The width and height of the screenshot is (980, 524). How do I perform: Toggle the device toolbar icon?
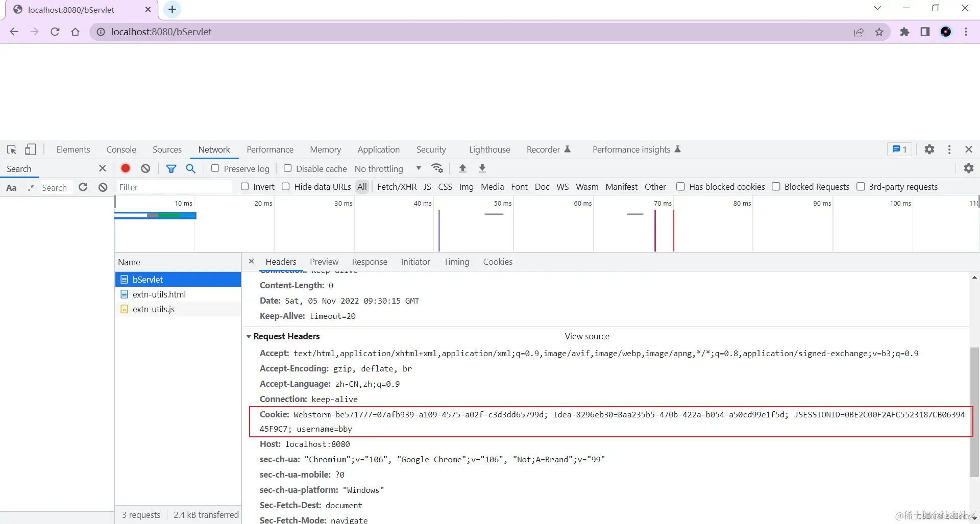(x=31, y=149)
